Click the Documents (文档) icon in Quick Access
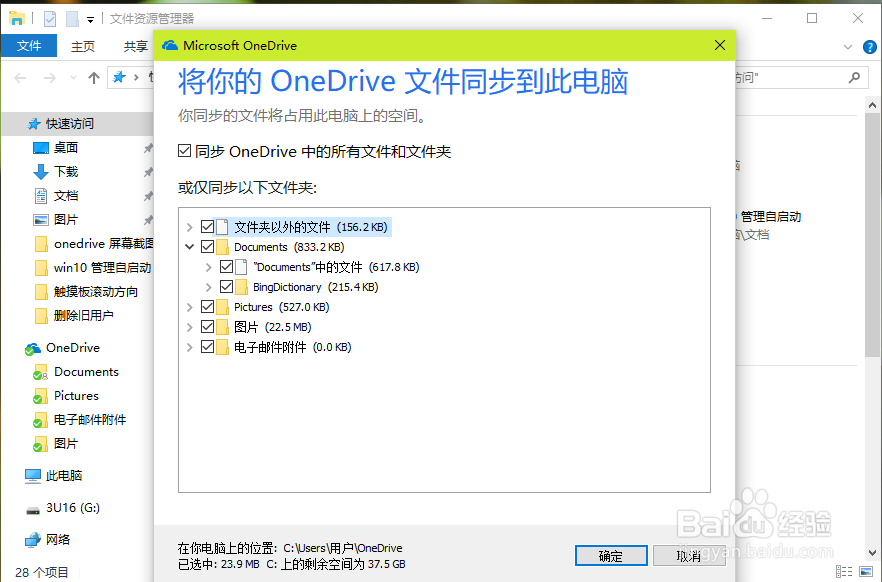 (x=40, y=196)
